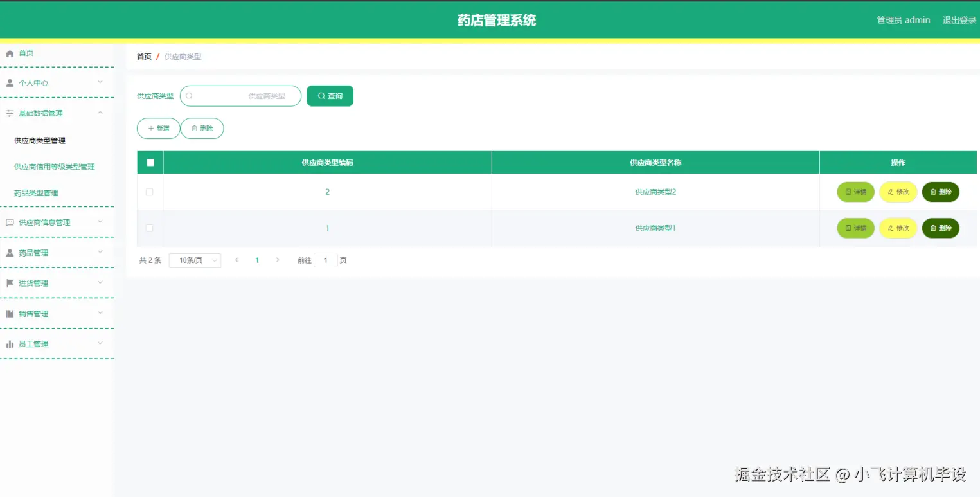Image resolution: width=980 pixels, height=497 pixels.
Task: Select the 进货管理 sidebar menu
Action: click(x=33, y=284)
